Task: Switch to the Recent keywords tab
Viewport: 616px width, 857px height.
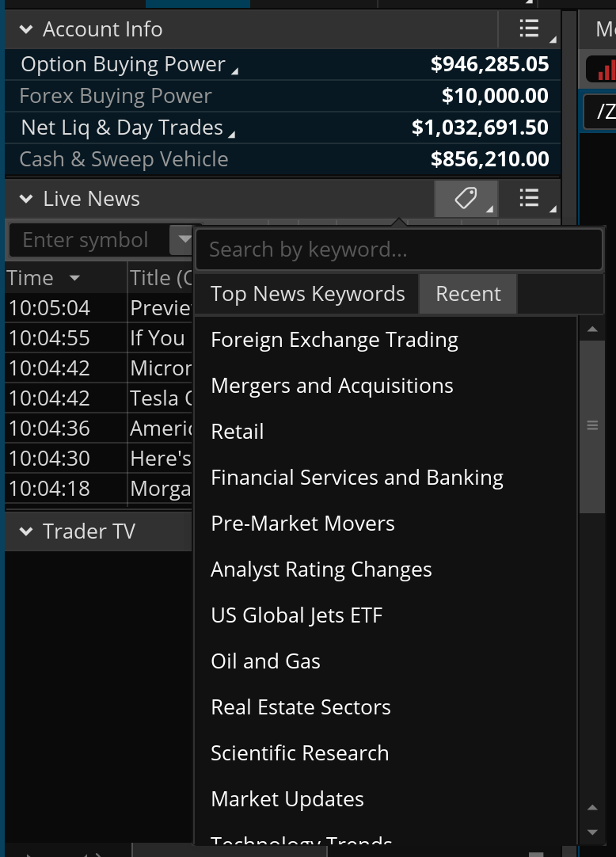Action: 468,294
